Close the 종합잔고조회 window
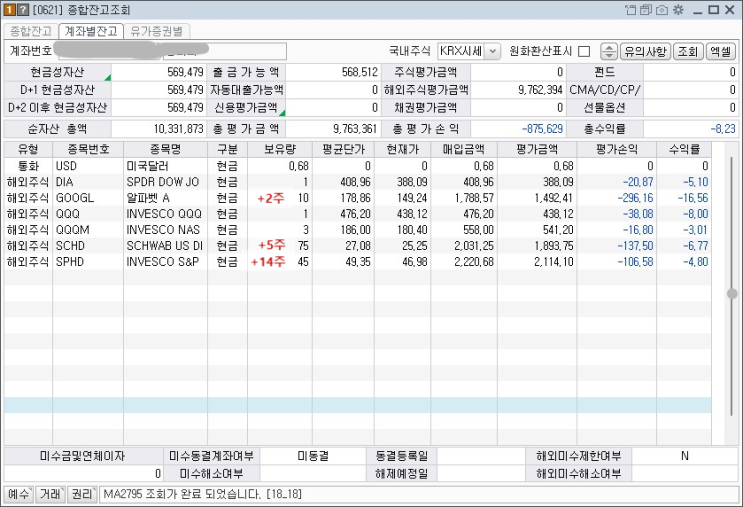The height and width of the screenshot is (507, 743). (x=730, y=9)
